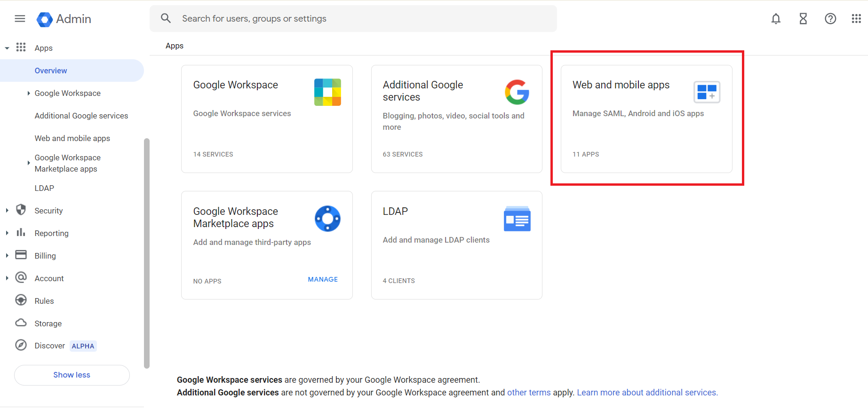This screenshot has height=410, width=868.
Task: Click the Discover compass icon
Action: [21, 345]
